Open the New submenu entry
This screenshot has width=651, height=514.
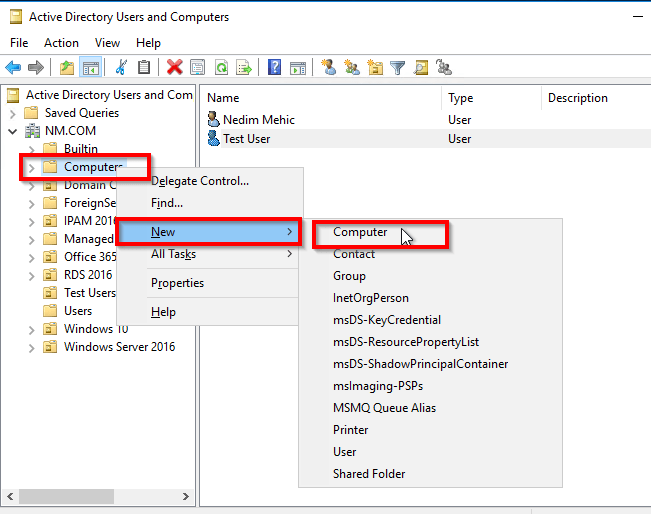point(208,232)
